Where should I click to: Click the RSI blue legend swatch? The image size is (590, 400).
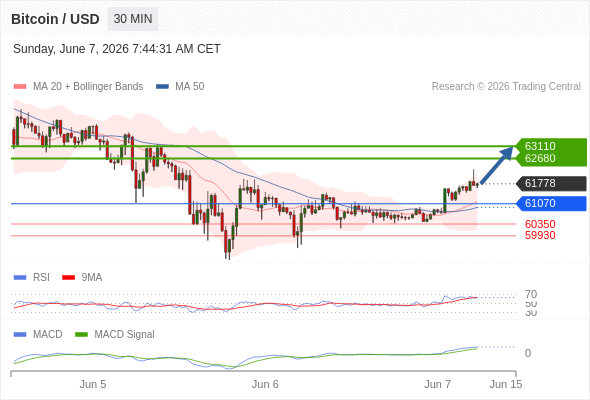[x=20, y=278]
